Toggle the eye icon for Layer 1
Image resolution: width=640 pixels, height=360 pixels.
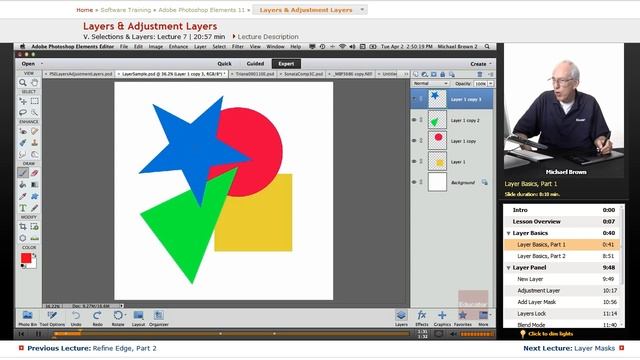(414, 162)
